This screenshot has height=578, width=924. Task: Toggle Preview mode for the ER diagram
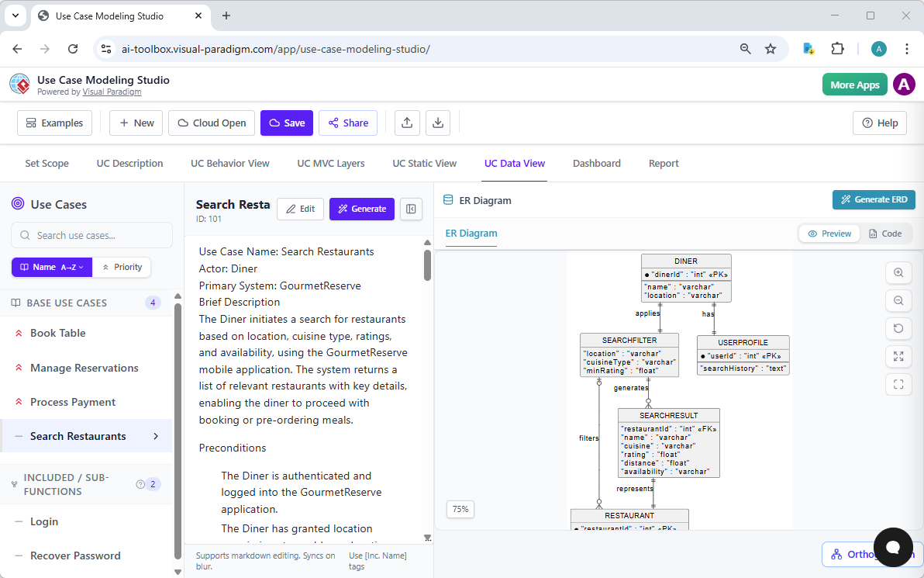[x=829, y=234]
